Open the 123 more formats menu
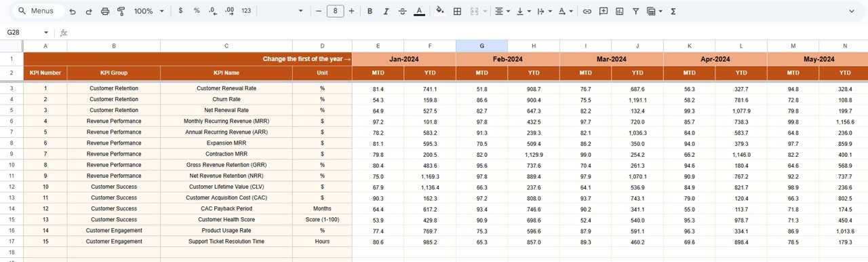This screenshot has width=868, height=262. [x=246, y=11]
